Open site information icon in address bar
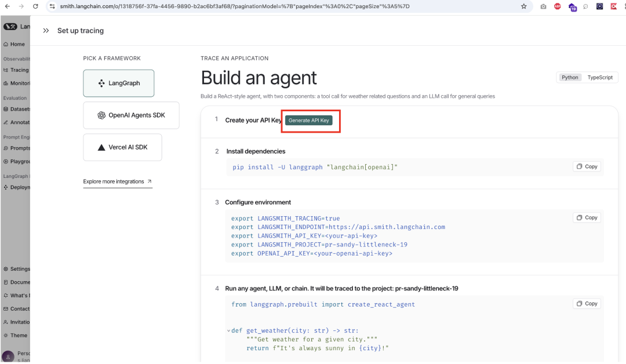This screenshot has height=364, width=626. point(52,6)
